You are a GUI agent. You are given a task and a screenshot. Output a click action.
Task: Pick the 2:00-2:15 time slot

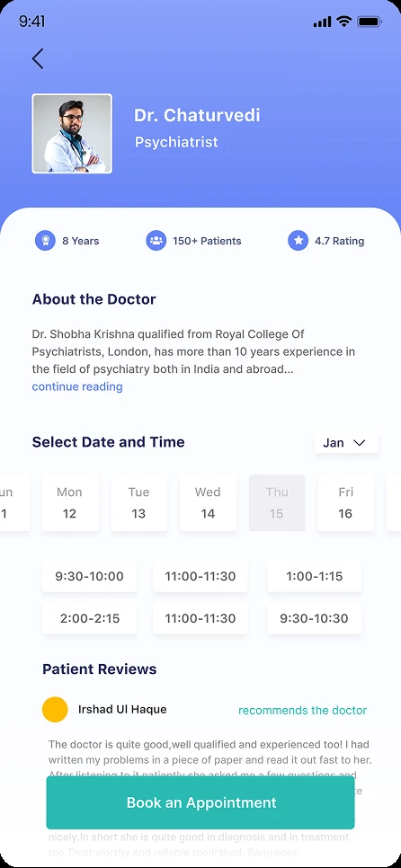tap(89, 618)
